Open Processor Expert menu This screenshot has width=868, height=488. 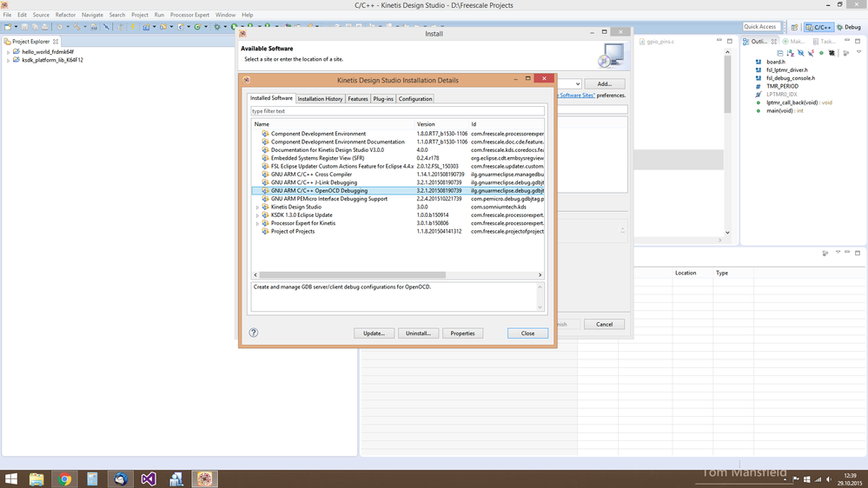[189, 15]
